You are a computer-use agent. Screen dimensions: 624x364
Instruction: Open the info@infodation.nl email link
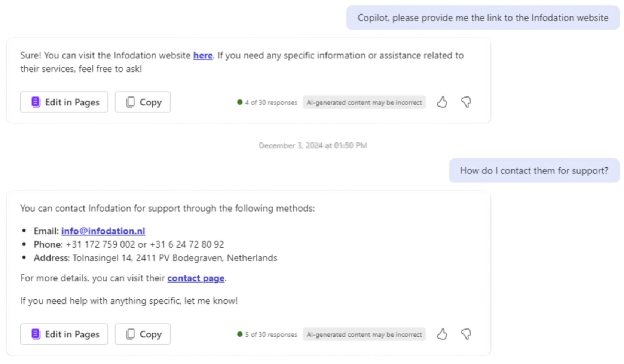[x=103, y=231]
